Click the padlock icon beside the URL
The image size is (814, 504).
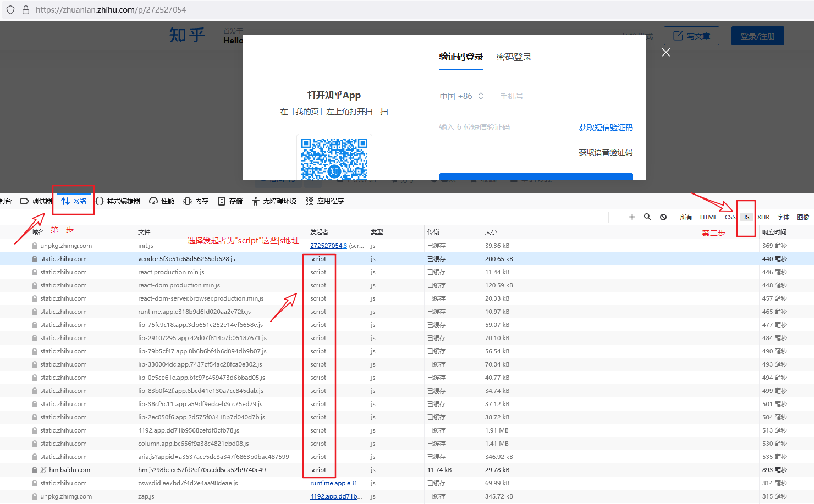pos(26,10)
